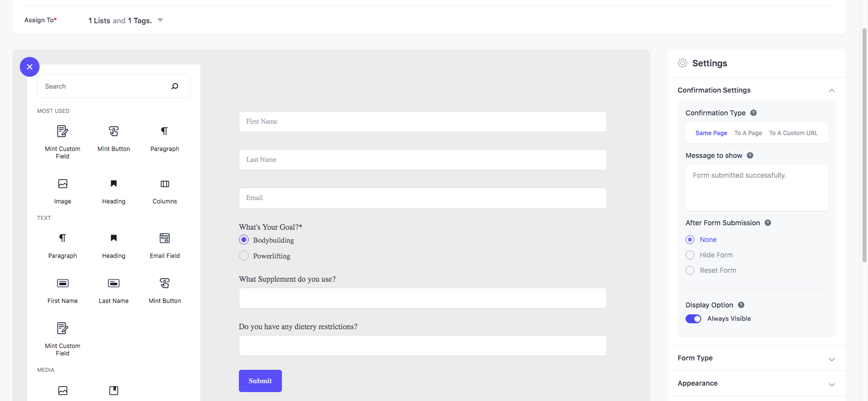868x401 pixels.
Task: Add Mint Custom Field from Most Used
Action: click(x=63, y=142)
